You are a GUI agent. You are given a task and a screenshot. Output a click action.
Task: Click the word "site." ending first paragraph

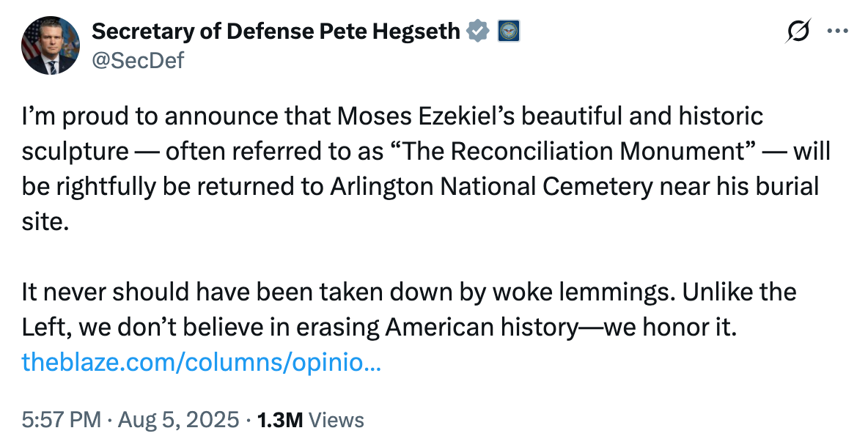(45, 222)
